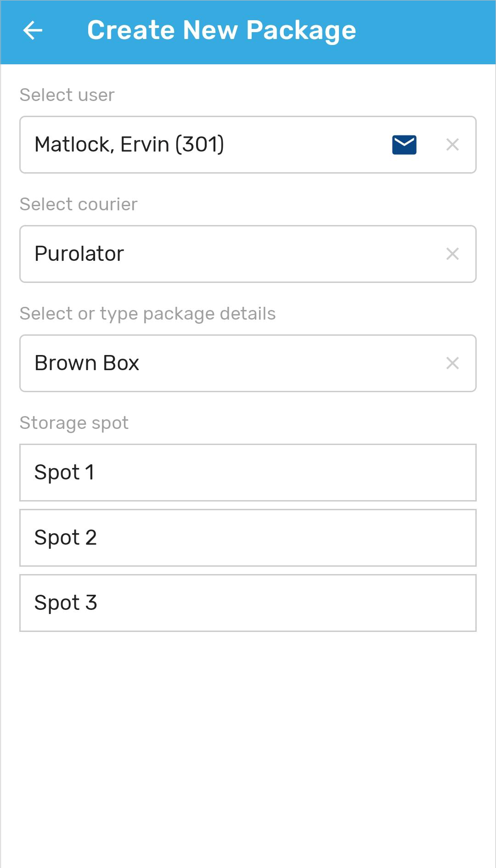Click the blue envelope mail icon
Image resolution: width=496 pixels, height=868 pixels.
pyautogui.click(x=404, y=145)
